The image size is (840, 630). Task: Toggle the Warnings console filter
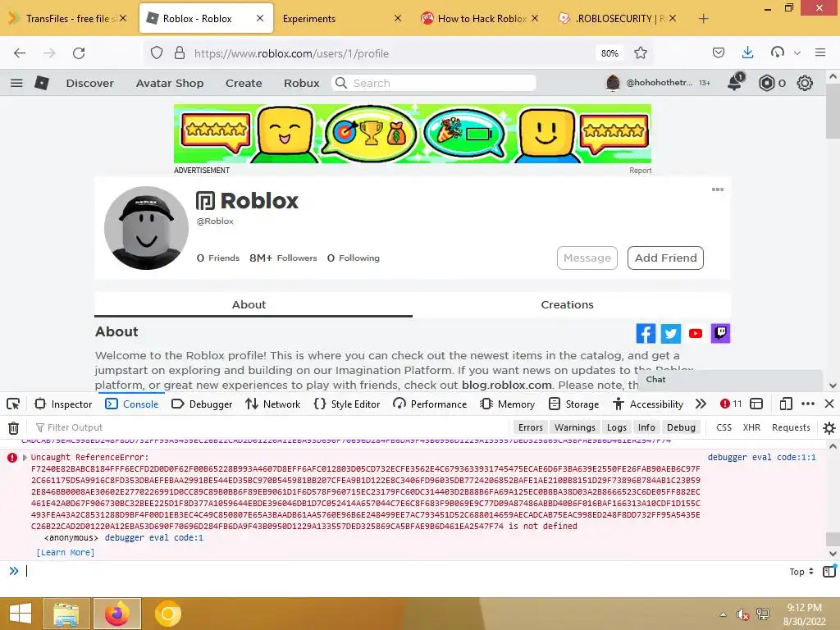[x=575, y=427]
